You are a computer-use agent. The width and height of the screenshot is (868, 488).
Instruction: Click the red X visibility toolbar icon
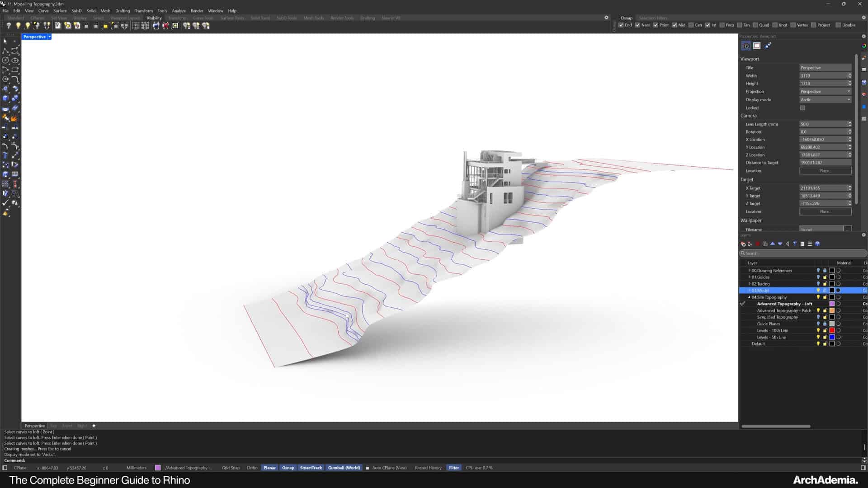coord(165,26)
